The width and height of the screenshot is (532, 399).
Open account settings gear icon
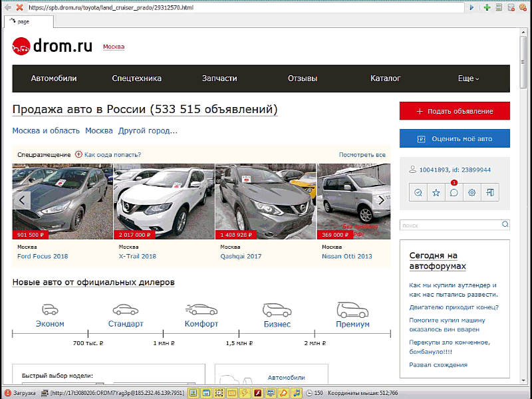pos(472,192)
